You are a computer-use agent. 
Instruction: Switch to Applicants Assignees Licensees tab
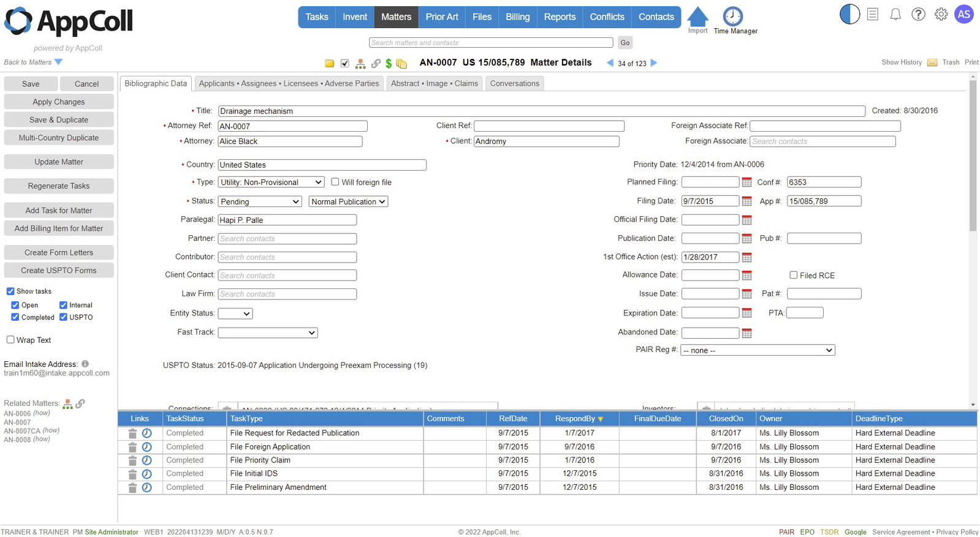289,83
